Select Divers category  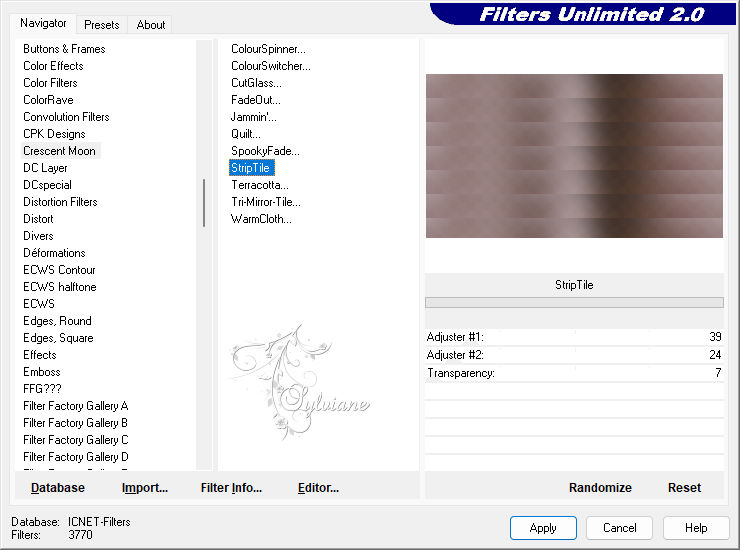point(38,236)
